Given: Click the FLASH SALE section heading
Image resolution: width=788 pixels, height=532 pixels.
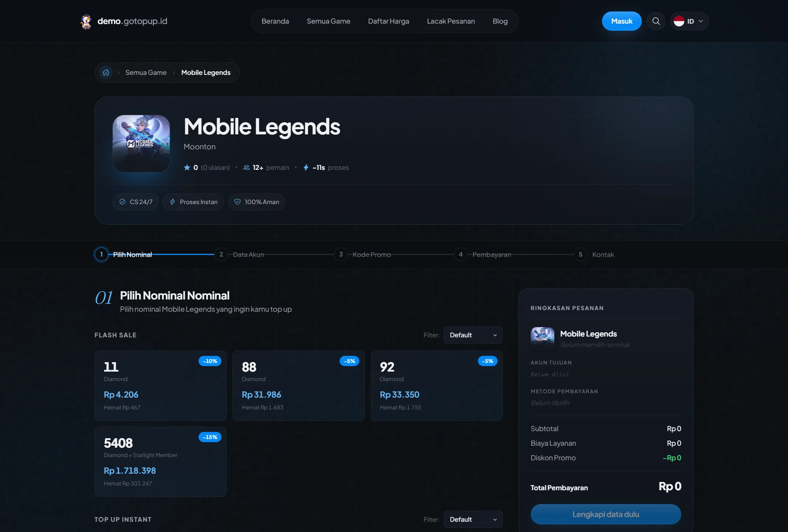Looking at the screenshot, I should point(115,335).
